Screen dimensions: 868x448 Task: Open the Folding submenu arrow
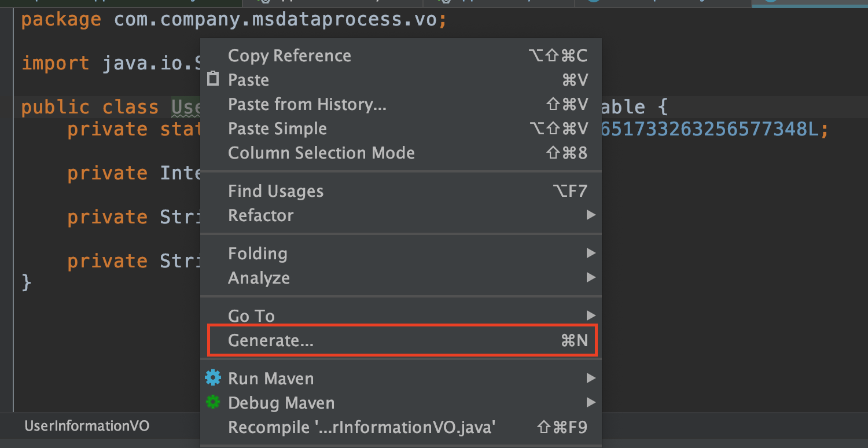(x=591, y=253)
